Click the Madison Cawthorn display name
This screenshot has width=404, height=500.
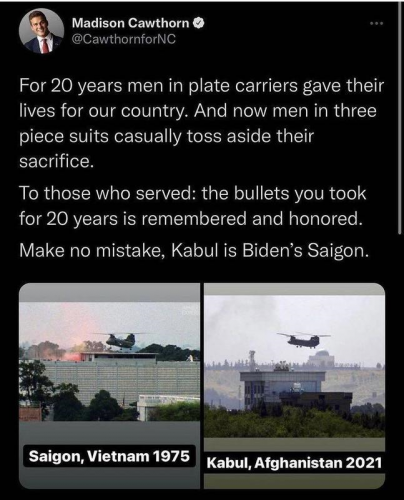[x=131, y=23]
